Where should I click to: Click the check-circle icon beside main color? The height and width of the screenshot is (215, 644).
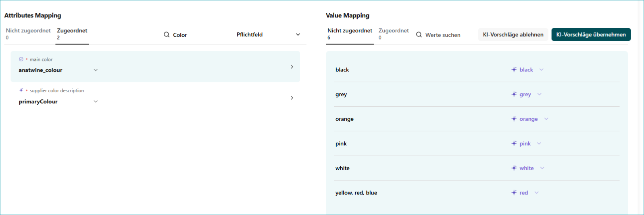(x=21, y=59)
